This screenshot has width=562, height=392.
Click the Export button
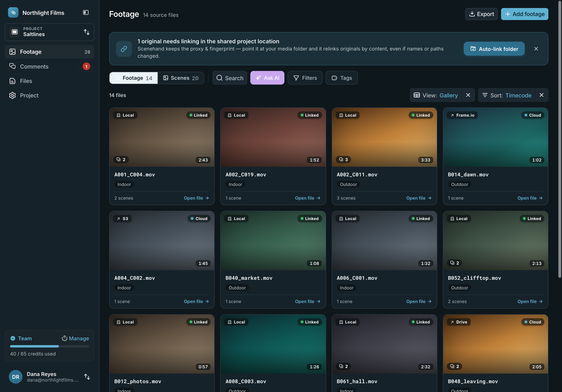pyautogui.click(x=481, y=14)
